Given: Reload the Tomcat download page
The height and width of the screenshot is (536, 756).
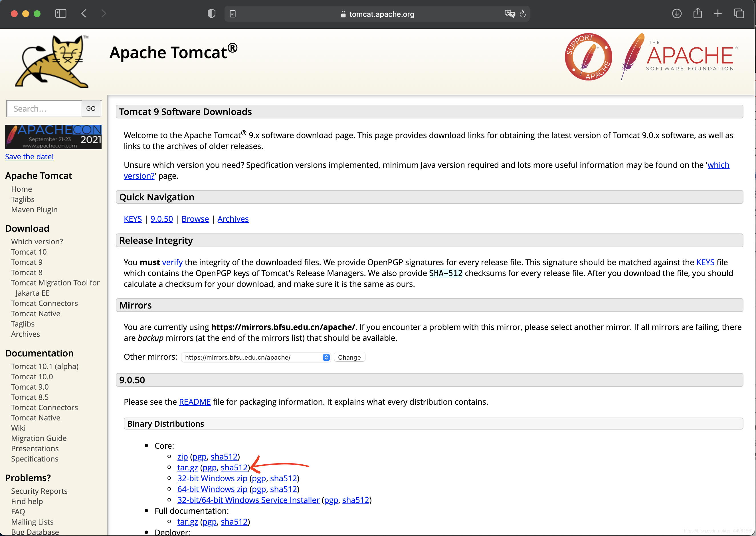Looking at the screenshot, I should pos(523,13).
